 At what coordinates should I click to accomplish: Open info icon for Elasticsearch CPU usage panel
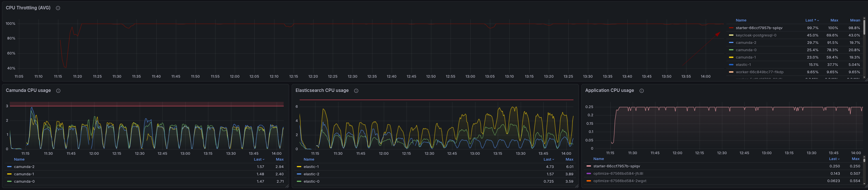[x=356, y=91]
